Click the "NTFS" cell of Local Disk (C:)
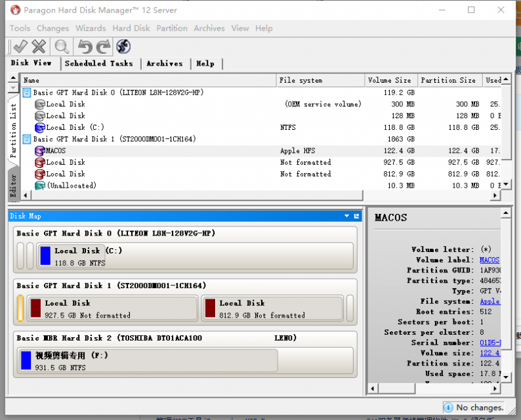 click(x=288, y=127)
